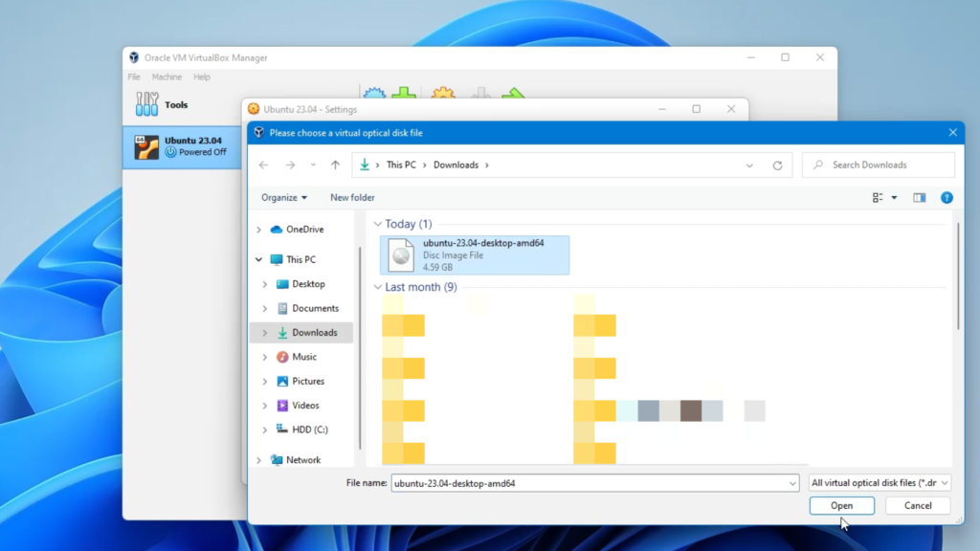
Task: Select Ubuntu 23.04 VM in VirtualBox list
Action: [183, 146]
